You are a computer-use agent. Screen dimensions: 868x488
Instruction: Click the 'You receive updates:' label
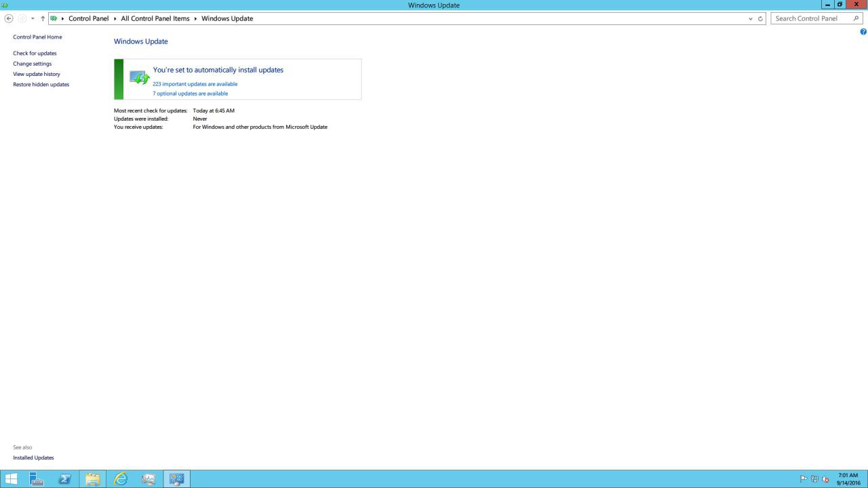(x=138, y=127)
